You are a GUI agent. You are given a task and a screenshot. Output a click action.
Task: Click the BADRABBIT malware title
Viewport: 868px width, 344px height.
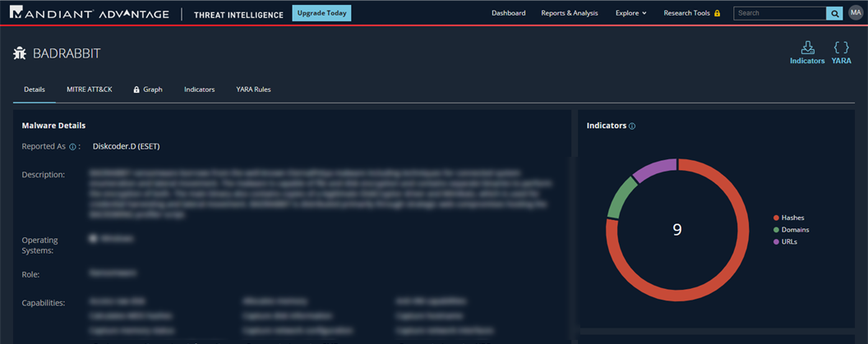click(67, 53)
